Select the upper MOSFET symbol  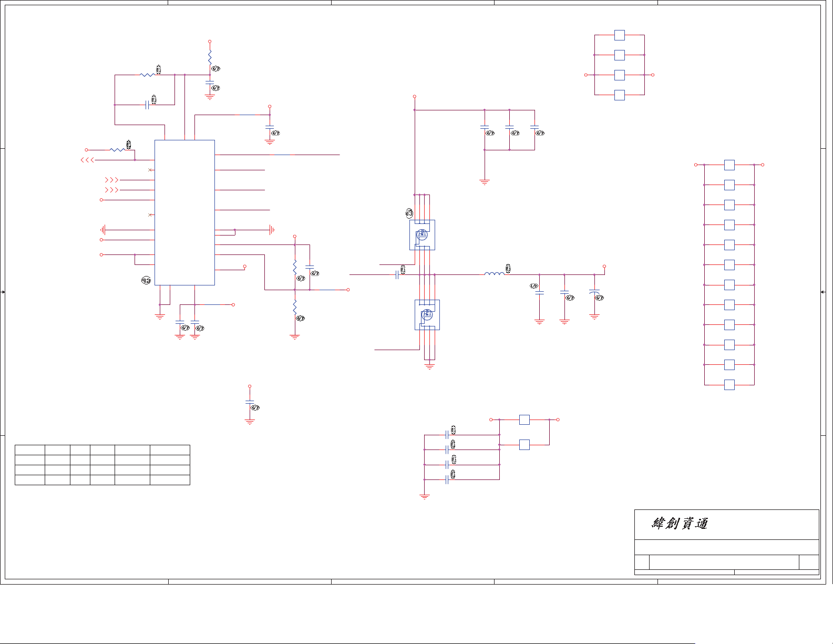tap(422, 235)
